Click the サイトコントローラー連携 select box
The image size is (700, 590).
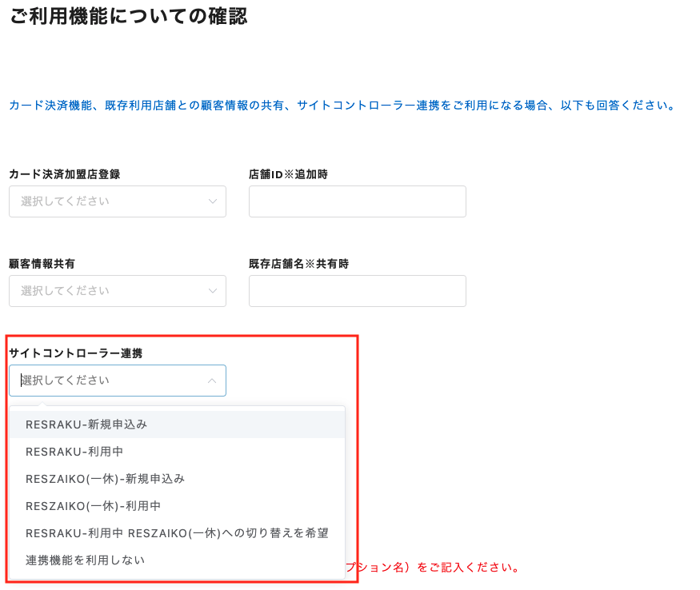point(112,381)
